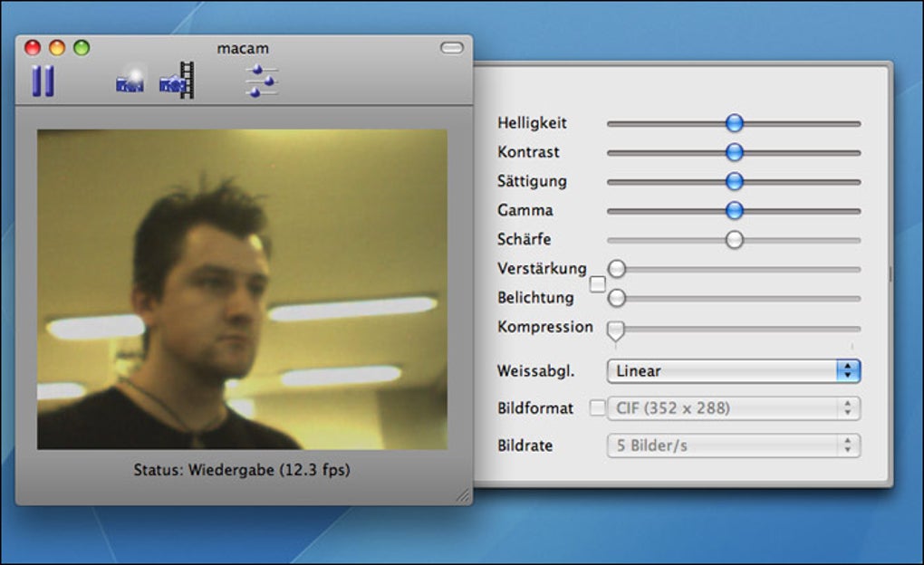
Task: Click the Schärfe label
Action: [x=525, y=239]
